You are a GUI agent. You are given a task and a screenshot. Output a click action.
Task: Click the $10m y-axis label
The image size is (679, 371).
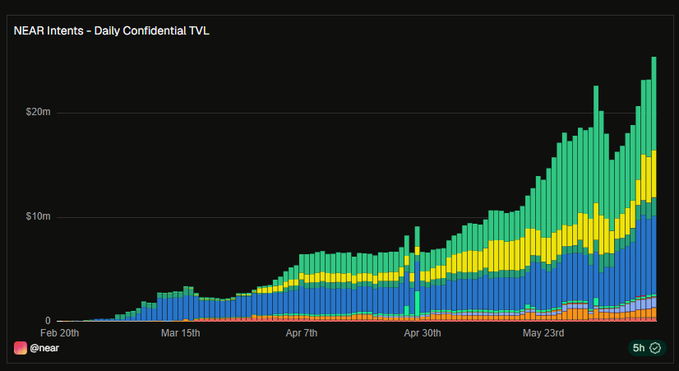point(38,216)
